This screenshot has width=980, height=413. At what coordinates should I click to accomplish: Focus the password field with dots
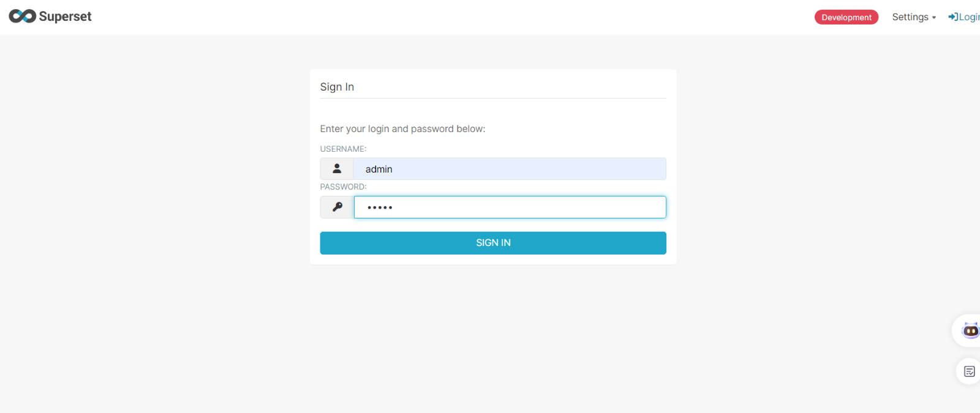(x=510, y=207)
